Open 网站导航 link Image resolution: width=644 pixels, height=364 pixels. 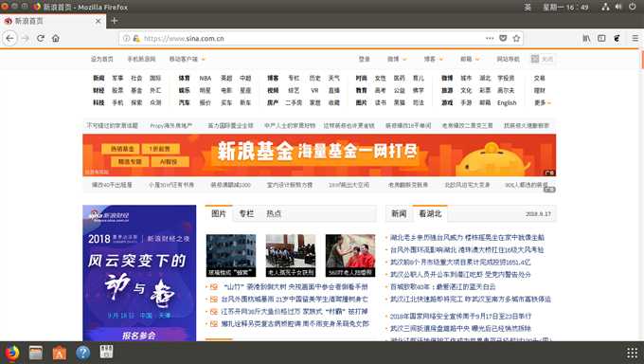click(x=508, y=59)
